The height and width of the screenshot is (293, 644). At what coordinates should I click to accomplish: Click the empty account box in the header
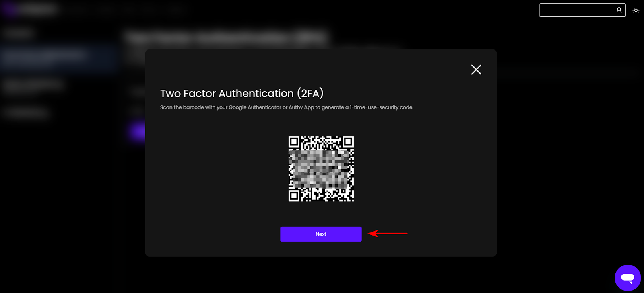coord(582,10)
